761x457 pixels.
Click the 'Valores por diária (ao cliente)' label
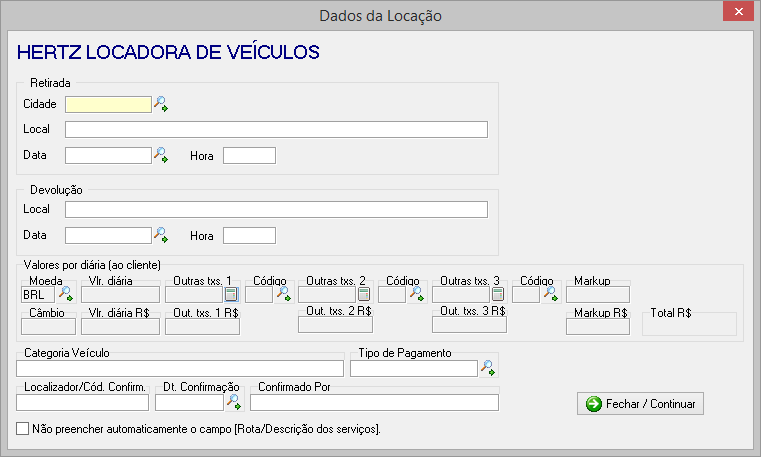[x=92, y=265]
